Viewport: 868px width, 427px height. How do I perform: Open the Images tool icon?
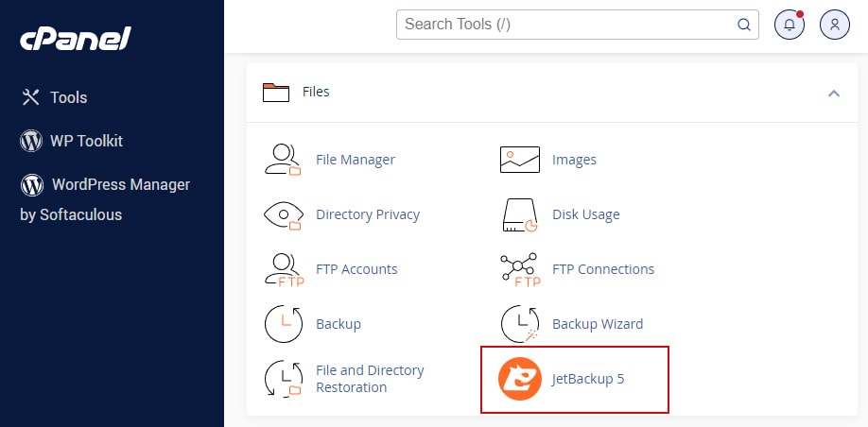click(x=519, y=160)
